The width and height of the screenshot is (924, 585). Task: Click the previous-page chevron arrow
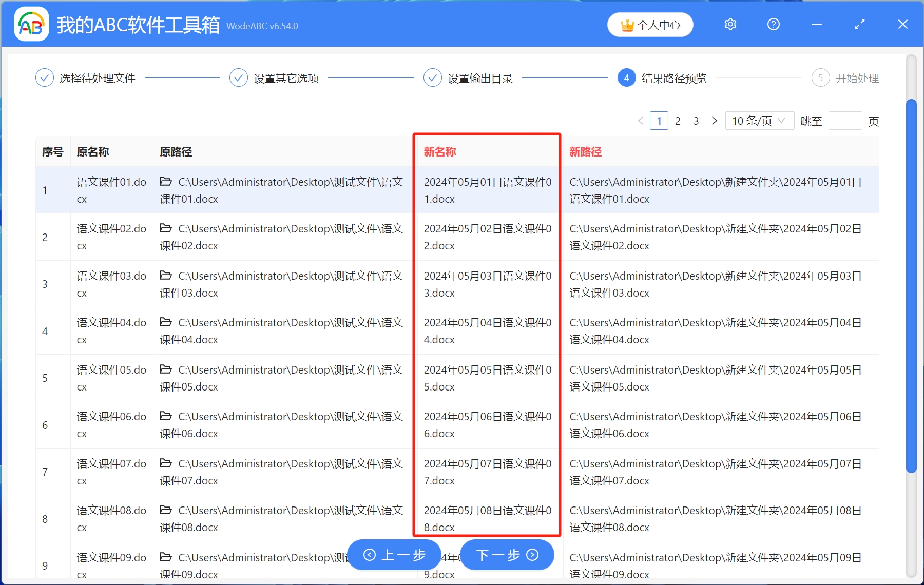(640, 121)
